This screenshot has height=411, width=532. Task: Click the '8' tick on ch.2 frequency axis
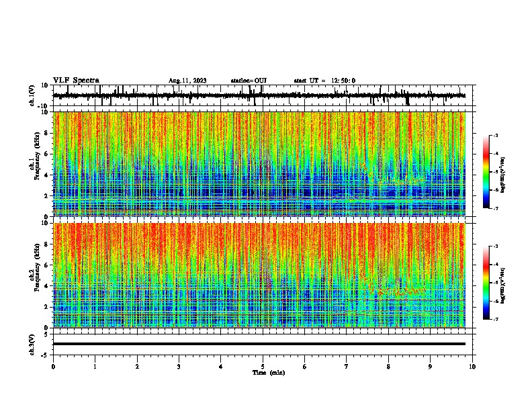[47, 244]
